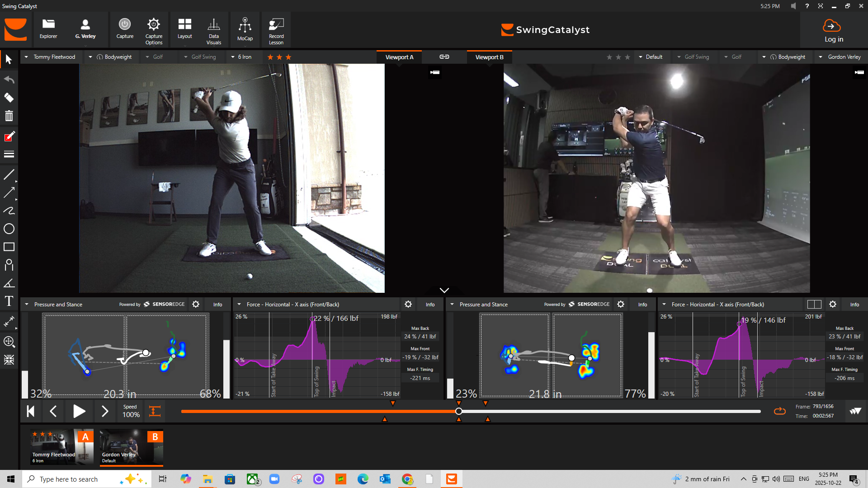Image resolution: width=868 pixels, height=488 pixels.
Task: Select the Text annotation tool
Action: pyautogui.click(x=9, y=301)
